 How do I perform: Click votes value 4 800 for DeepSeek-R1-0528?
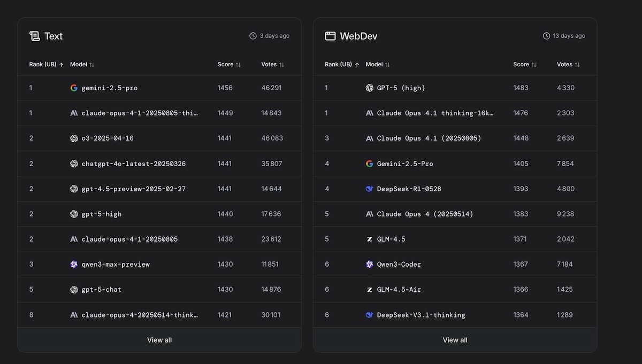tap(565, 189)
